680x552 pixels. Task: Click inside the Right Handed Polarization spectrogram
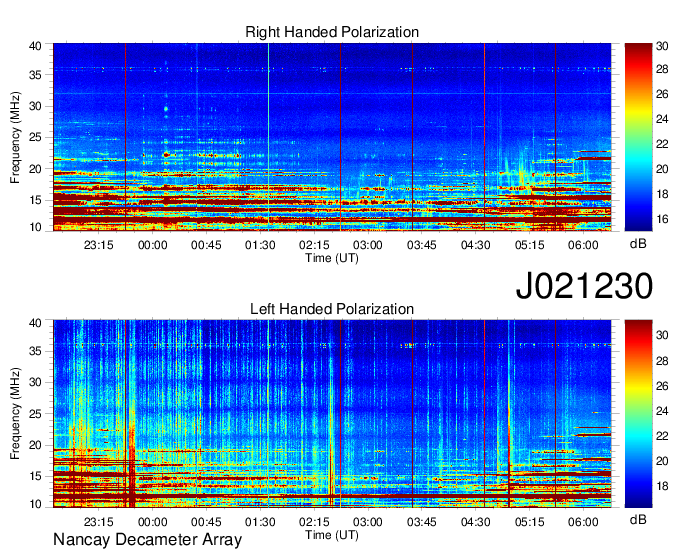tap(332, 137)
